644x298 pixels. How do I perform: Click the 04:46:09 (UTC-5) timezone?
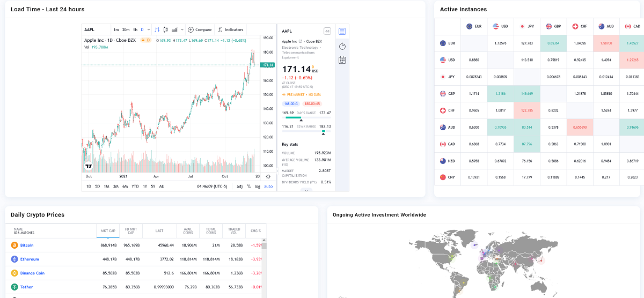(x=213, y=187)
